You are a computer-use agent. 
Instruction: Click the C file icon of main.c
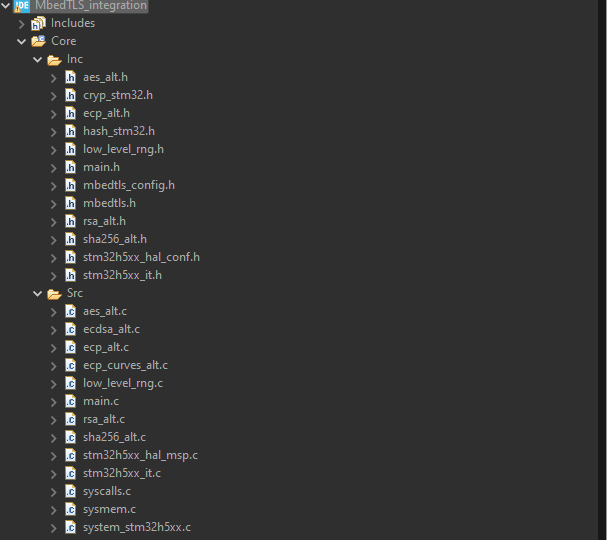point(70,401)
